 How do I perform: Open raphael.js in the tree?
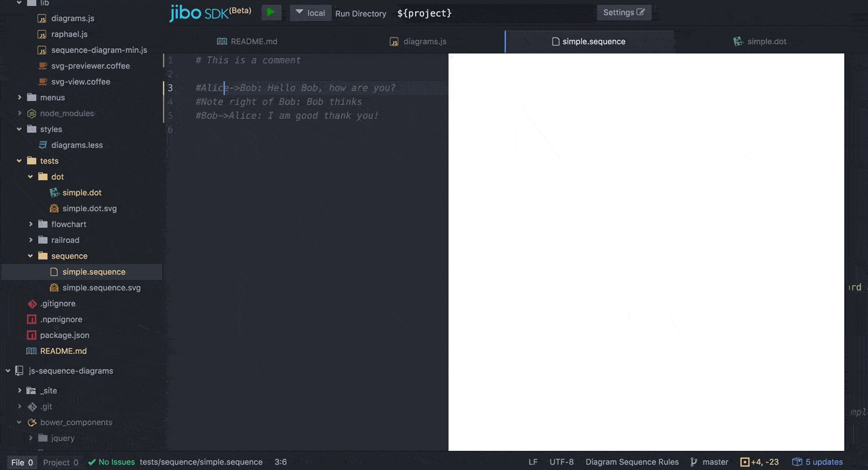69,34
